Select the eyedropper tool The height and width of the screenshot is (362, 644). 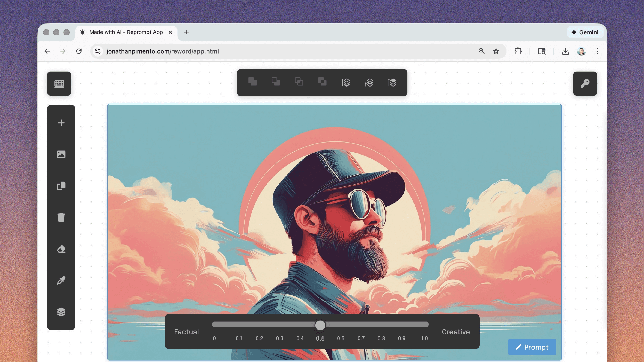tap(61, 280)
